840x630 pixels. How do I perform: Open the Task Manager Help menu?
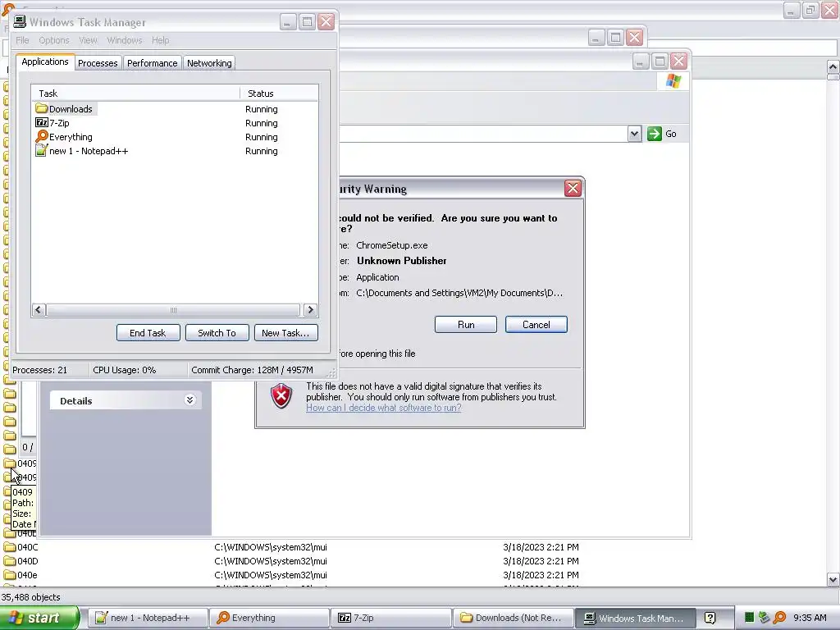[160, 40]
